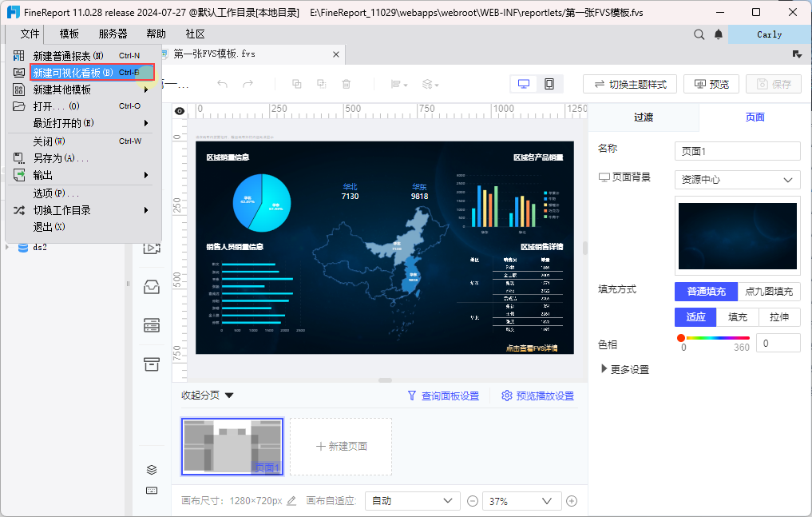Edit canvas size pencil icon
The width and height of the screenshot is (812, 517).
pyautogui.click(x=291, y=501)
